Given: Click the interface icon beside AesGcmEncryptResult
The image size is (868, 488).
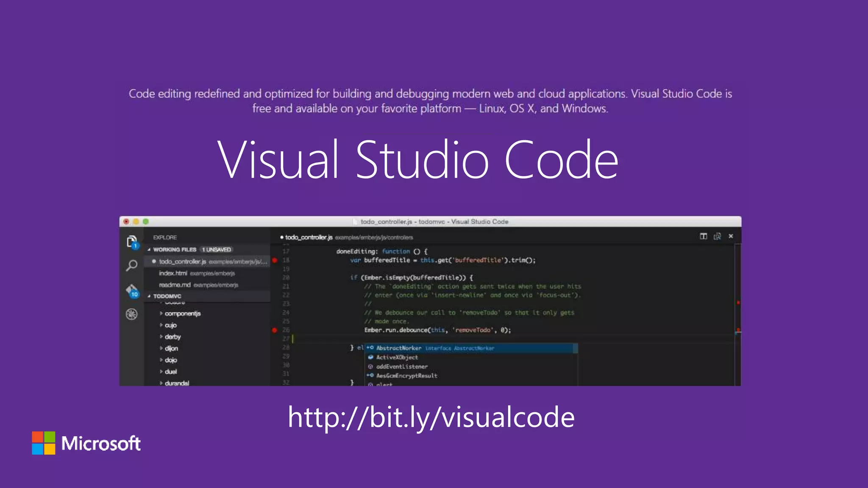Looking at the screenshot, I should [x=370, y=375].
